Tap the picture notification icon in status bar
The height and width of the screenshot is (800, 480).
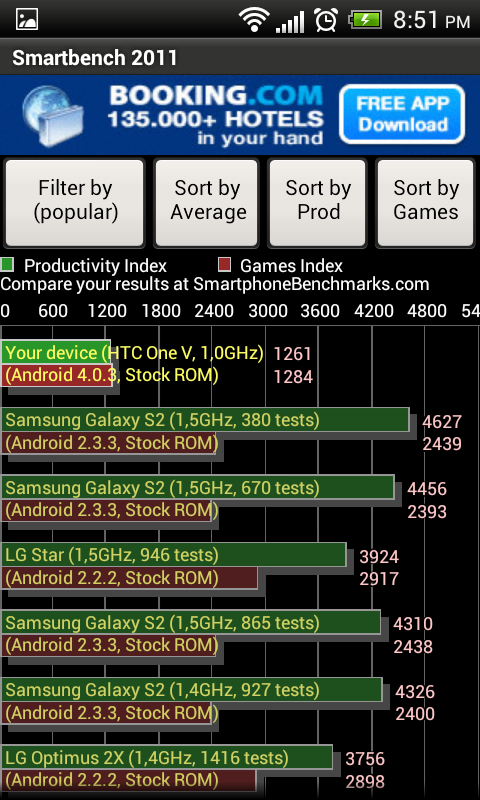click(x=27, y=19)
